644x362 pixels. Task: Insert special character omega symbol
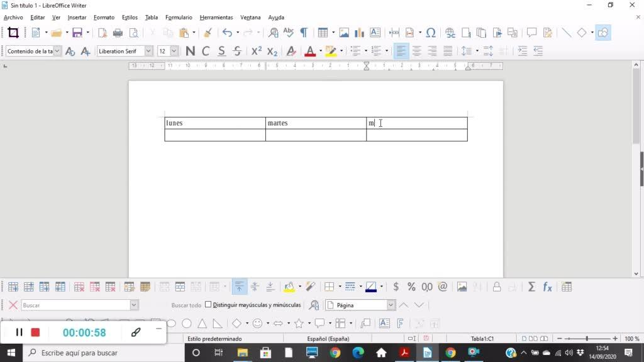point(431,33)
